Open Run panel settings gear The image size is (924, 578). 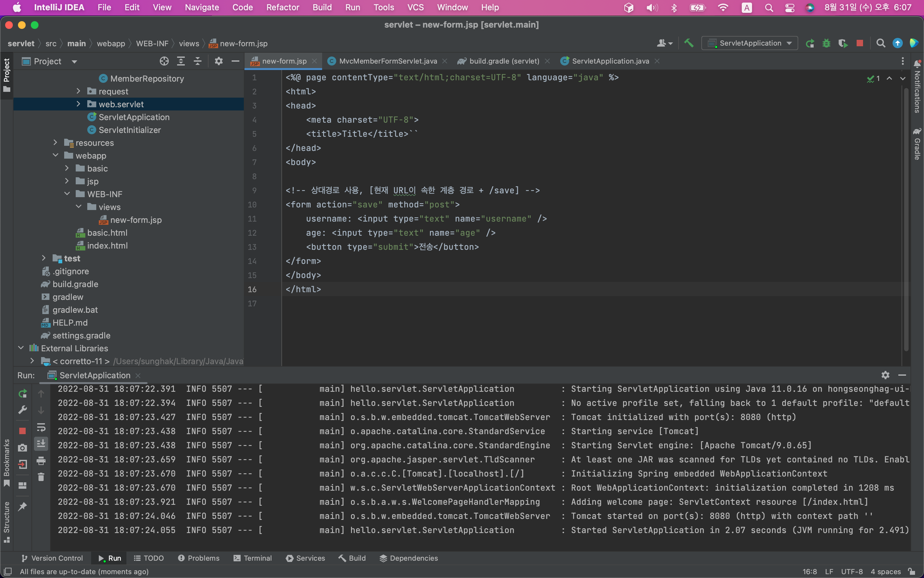[886, 375]
